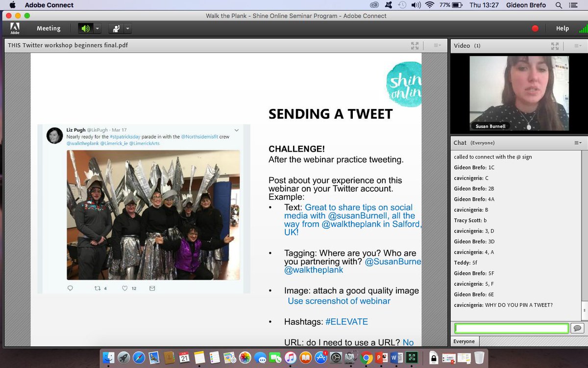Click the Time Machine menu bar icon
588x368 pixels.
[402, 5]
